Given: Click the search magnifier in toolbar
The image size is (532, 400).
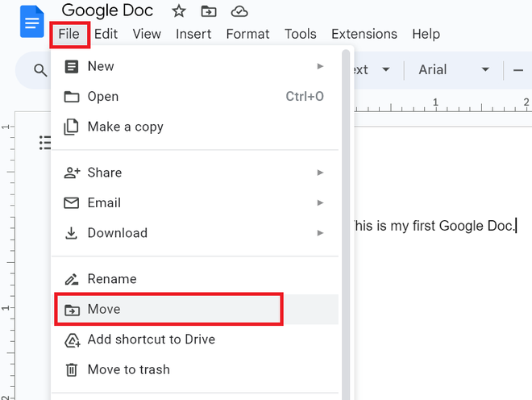Looking at the screenshot, I should 40,70.
